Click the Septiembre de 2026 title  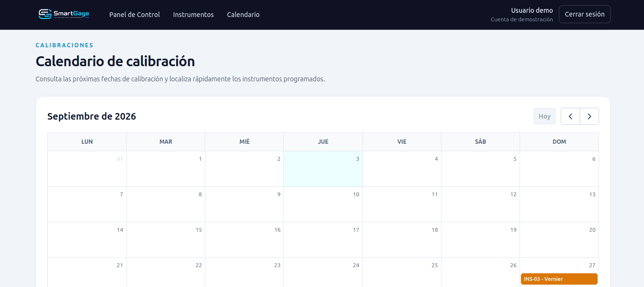(92, 116)
